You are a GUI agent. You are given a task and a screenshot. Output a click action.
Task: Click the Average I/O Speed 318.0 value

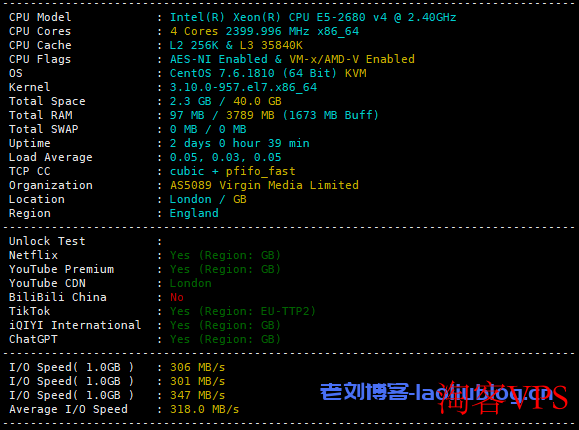pyautogui.click(x=204, y=409)
